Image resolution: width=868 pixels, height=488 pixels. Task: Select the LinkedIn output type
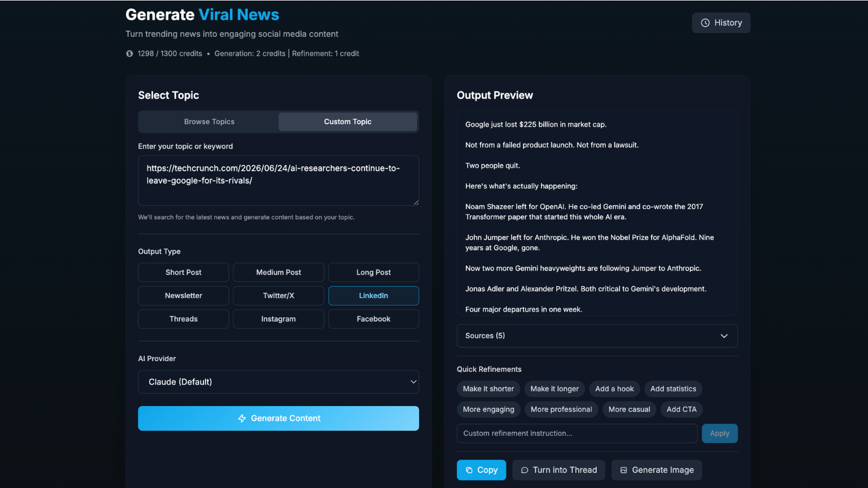pos(373,296)
